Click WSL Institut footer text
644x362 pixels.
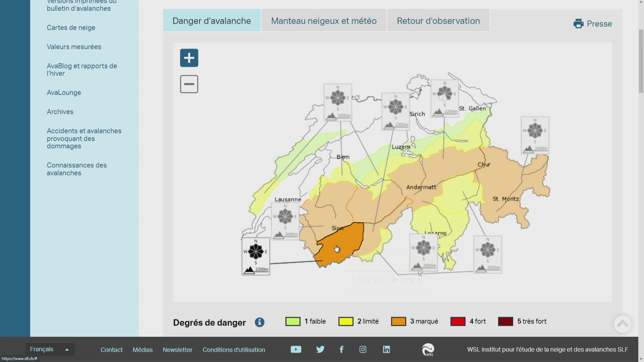pyautogui.click(x=548, y=350)
